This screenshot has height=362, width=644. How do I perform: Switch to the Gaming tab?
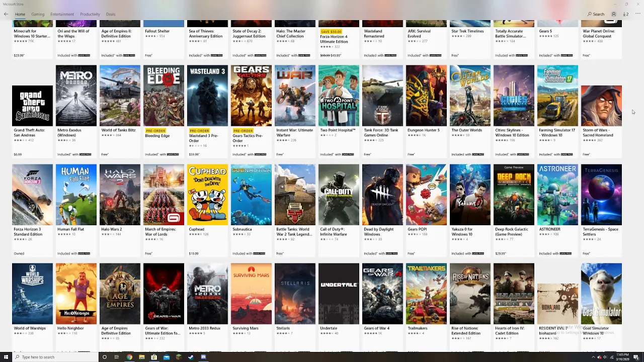38,14
